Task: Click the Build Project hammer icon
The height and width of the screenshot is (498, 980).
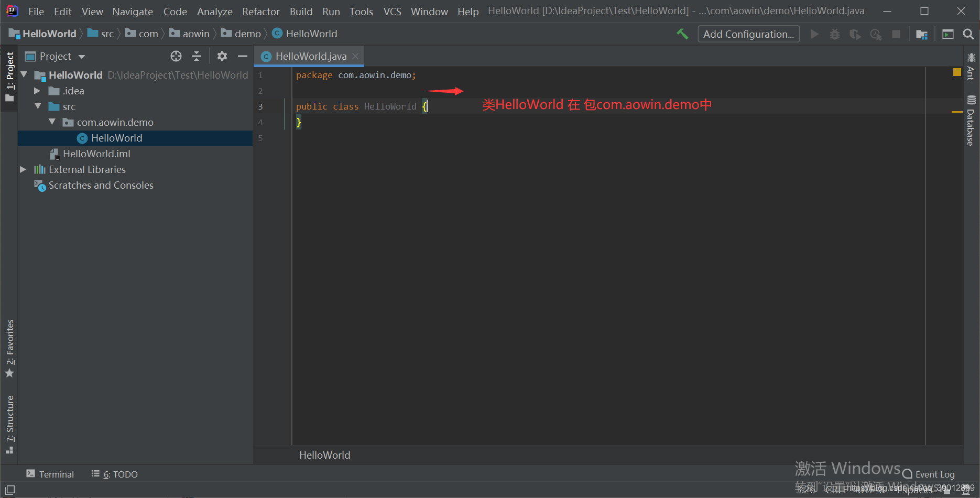Action: [x=682, y=34]
